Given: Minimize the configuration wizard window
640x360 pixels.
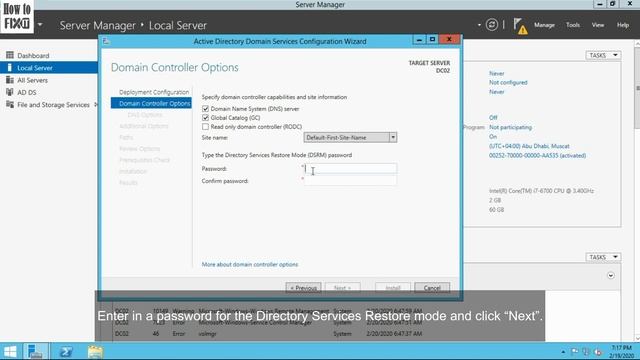Looking at the screenshot, I should (x=419, y=39).
